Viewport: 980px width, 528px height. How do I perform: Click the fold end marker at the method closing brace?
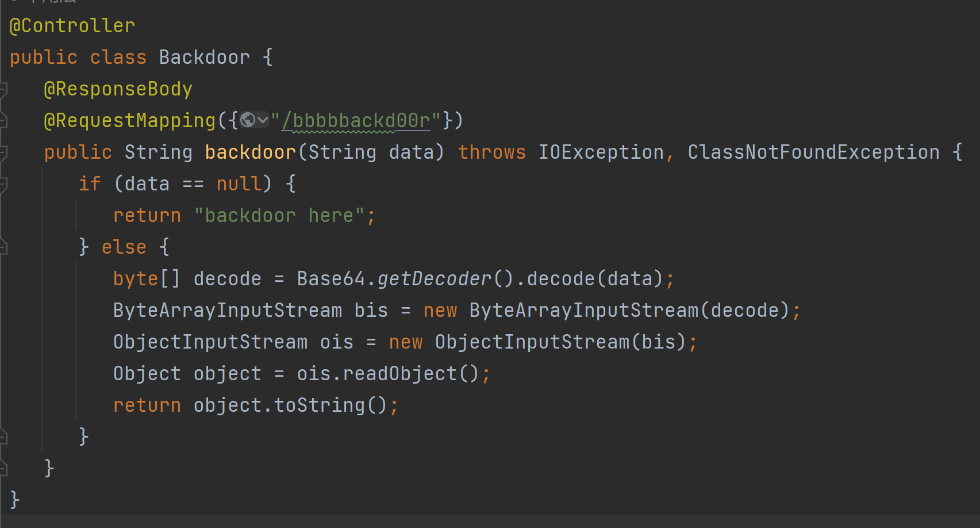3,469
